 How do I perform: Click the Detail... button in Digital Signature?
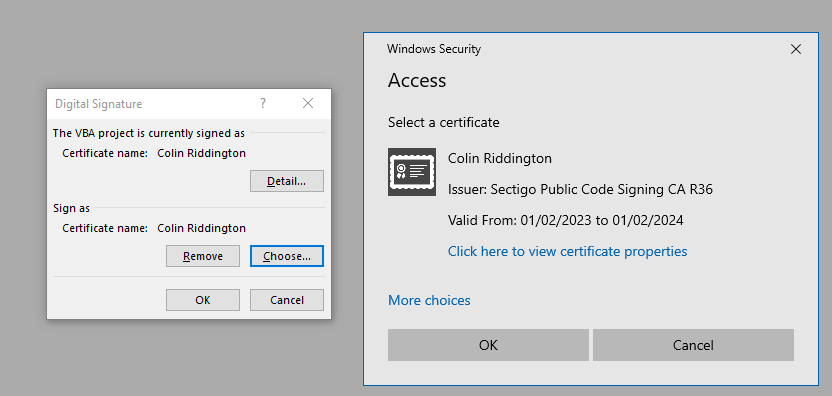point(287,181)
